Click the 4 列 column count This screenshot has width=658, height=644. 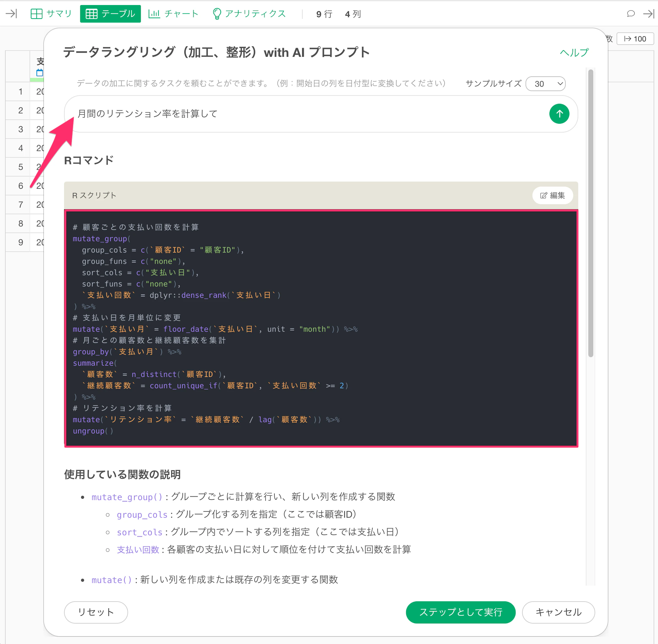pyautogui.click(x=353, y=14)
